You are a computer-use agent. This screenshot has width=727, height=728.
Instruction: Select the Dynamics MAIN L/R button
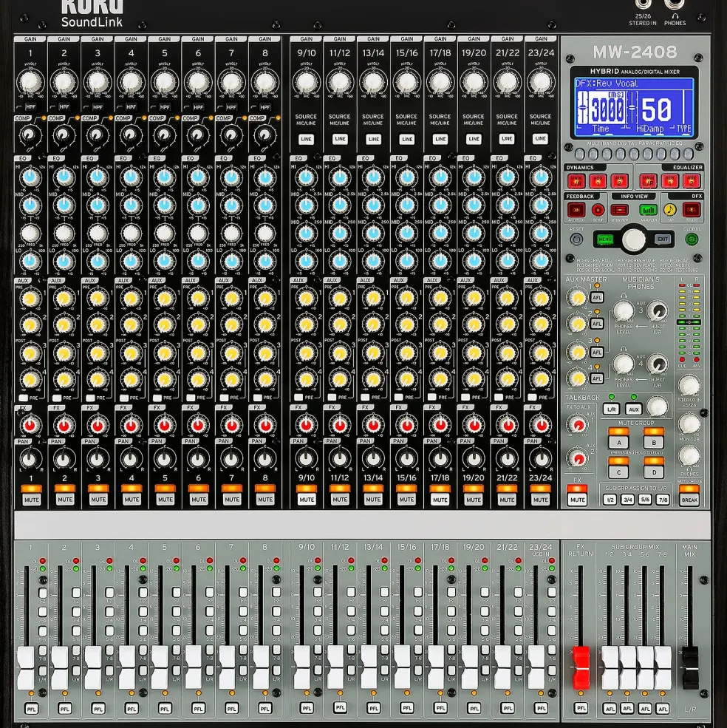(576, 181)
